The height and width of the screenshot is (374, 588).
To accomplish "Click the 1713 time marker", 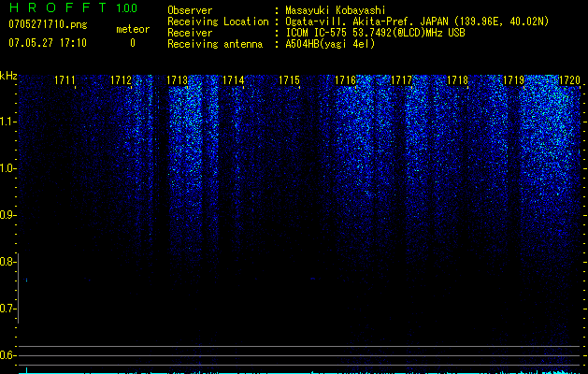I will [x=177, y=80].
